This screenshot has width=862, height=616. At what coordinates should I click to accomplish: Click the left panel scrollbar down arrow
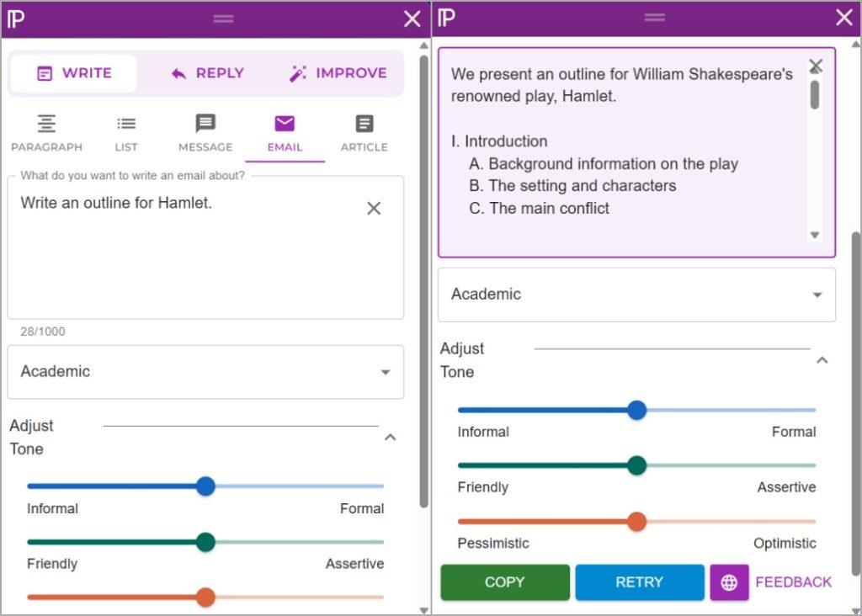tap(423, 610)
